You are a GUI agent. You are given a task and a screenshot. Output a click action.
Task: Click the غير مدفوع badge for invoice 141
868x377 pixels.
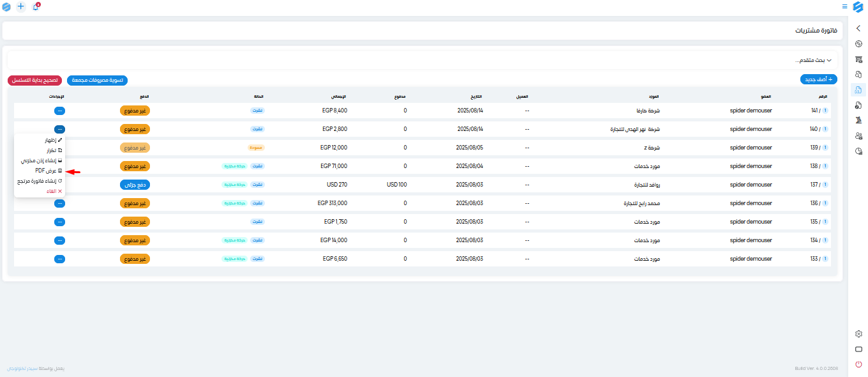point(135,111)
